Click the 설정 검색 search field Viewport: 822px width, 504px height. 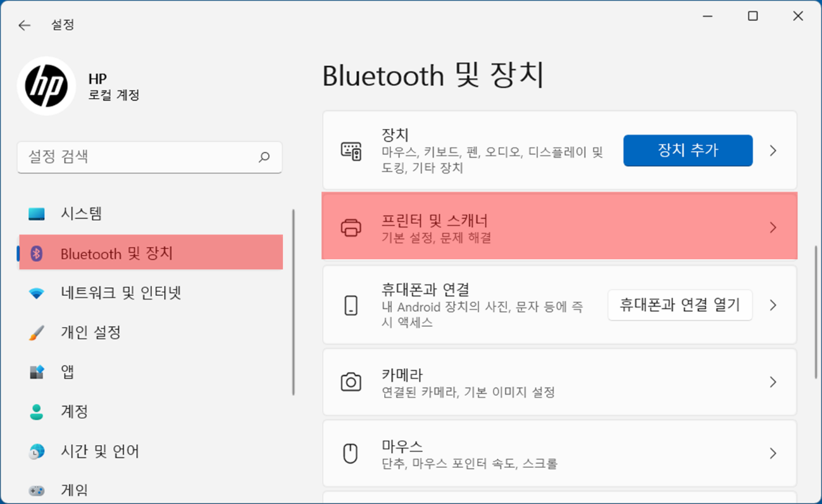click(x=150, y=157)
